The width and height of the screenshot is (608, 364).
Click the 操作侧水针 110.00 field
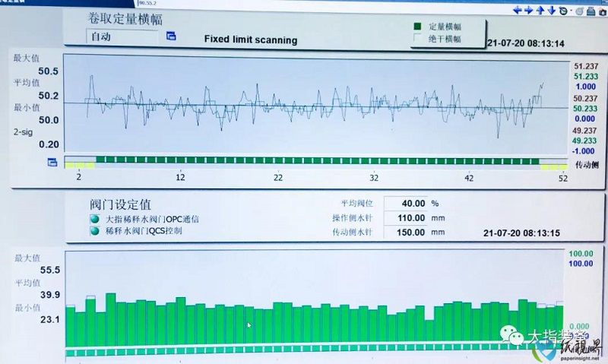pos(406,218)
